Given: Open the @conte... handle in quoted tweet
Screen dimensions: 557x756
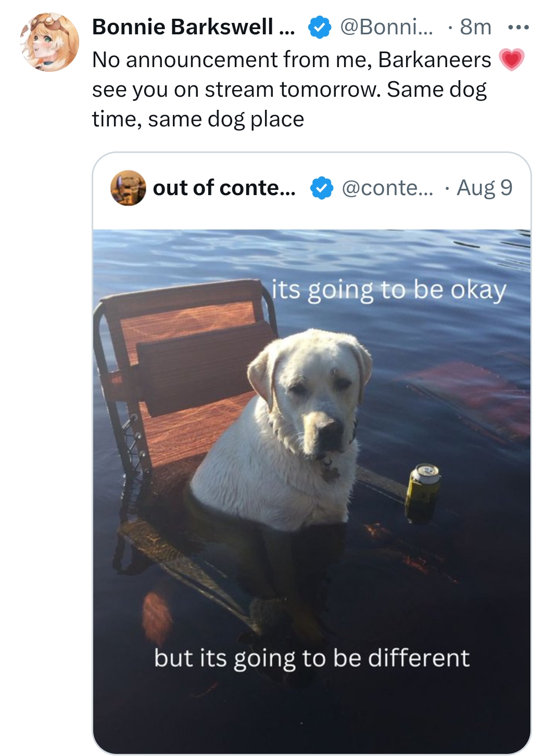Looking at the screenshot, I should pyautogui.click(x=387, y=188).
